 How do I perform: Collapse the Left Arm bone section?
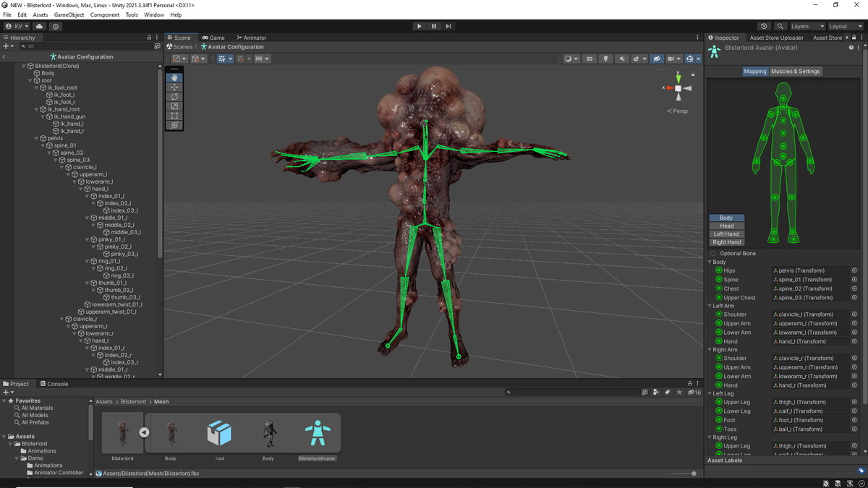710,306
